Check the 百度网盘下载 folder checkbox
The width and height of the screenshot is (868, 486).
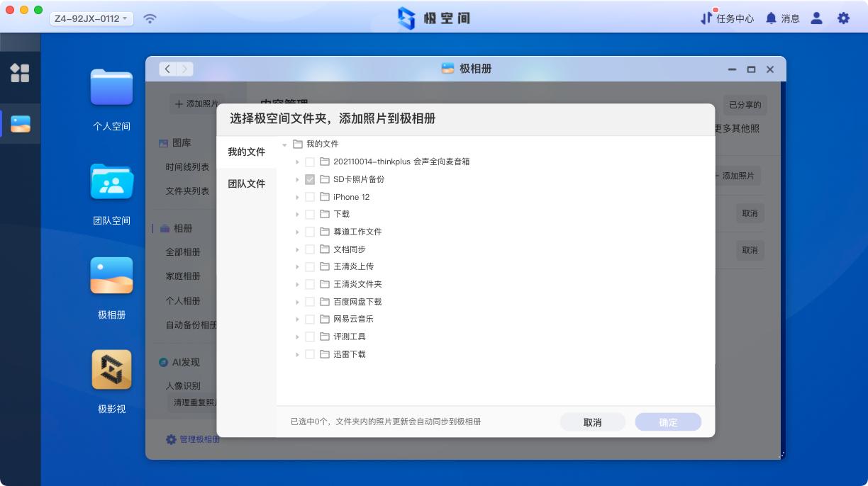pos(310,301)
